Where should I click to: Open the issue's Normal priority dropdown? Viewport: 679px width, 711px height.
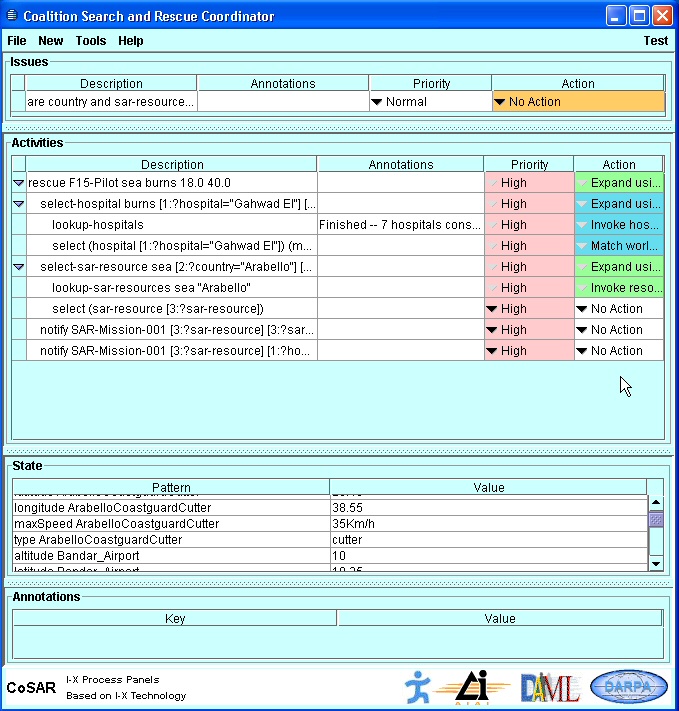coord(430,102)
